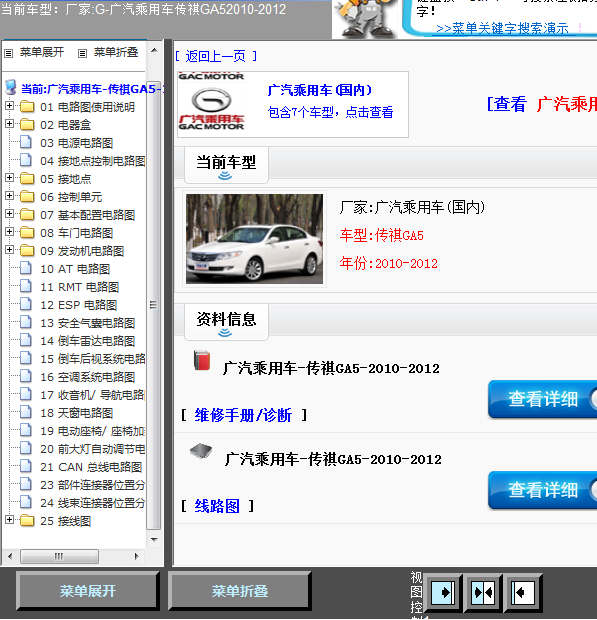Open 20 前大灯自动调节 tree item

click(x=93, y=449)
